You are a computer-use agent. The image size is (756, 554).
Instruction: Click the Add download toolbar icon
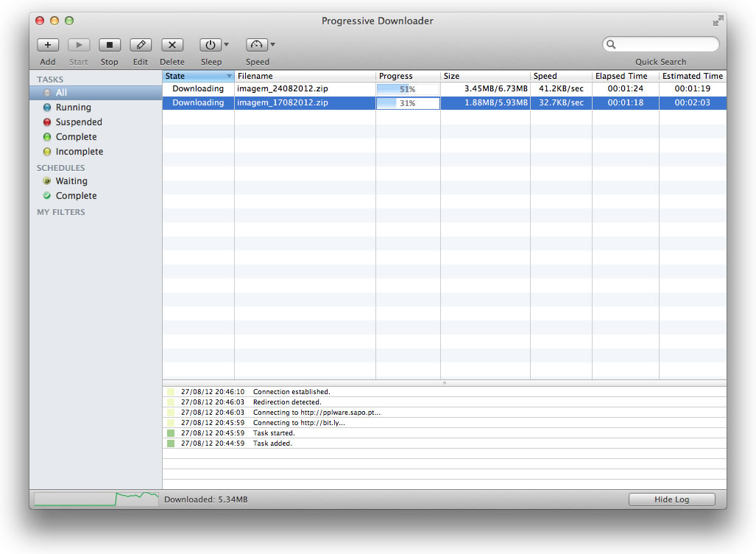48,45
